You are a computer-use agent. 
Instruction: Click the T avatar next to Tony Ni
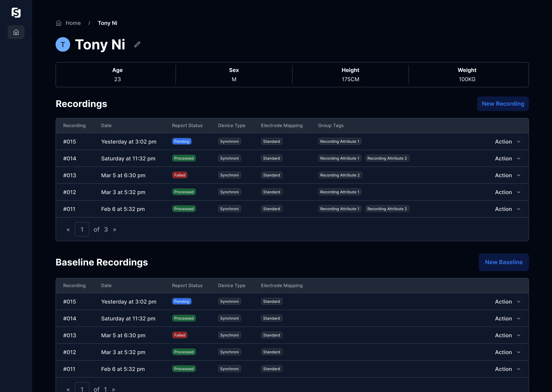click(63, 44)
